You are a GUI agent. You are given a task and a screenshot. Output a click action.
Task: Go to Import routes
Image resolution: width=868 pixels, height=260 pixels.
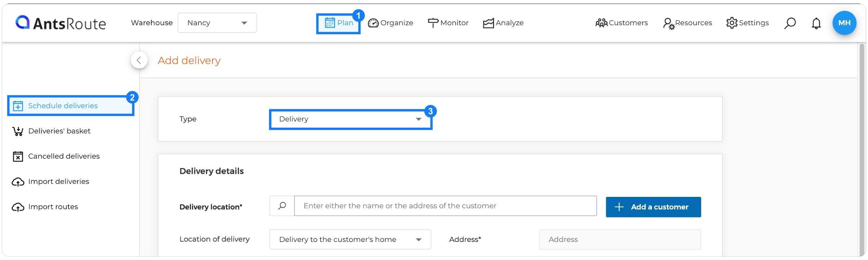pyautogui.click(x=45, y=207)
